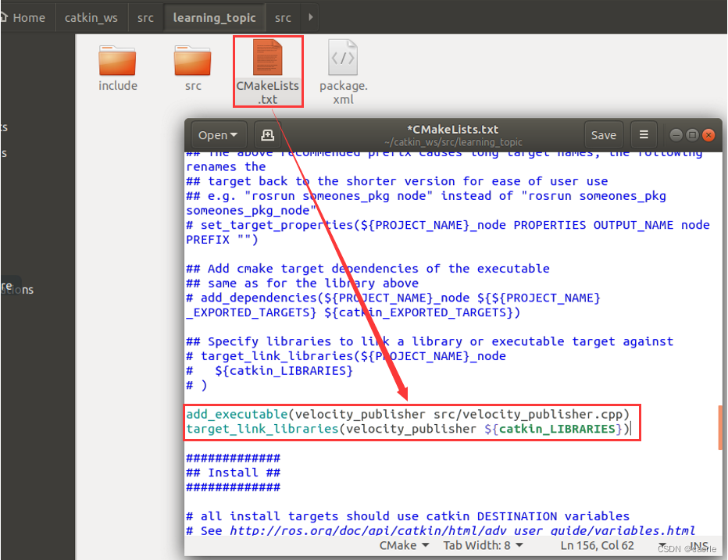The width and height of the screenshot is (728, 560).
Task: Click the '## same as for the library above' line
Action: (x=302, y=284)
